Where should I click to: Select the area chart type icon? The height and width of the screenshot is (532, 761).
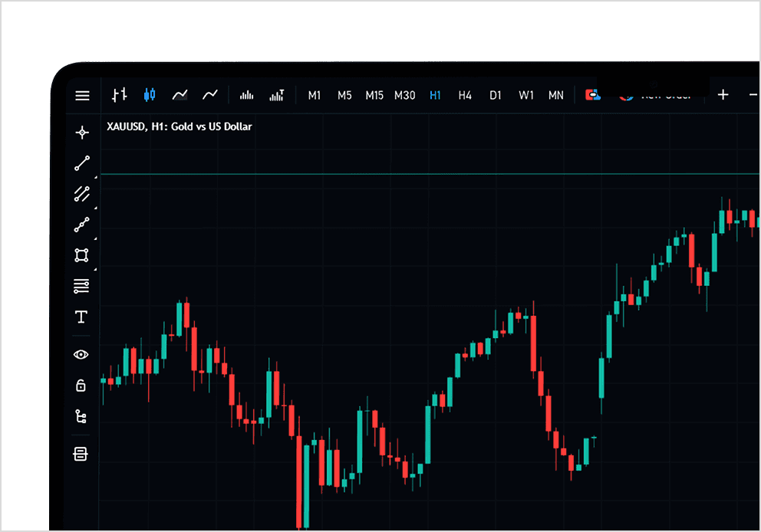180,94
